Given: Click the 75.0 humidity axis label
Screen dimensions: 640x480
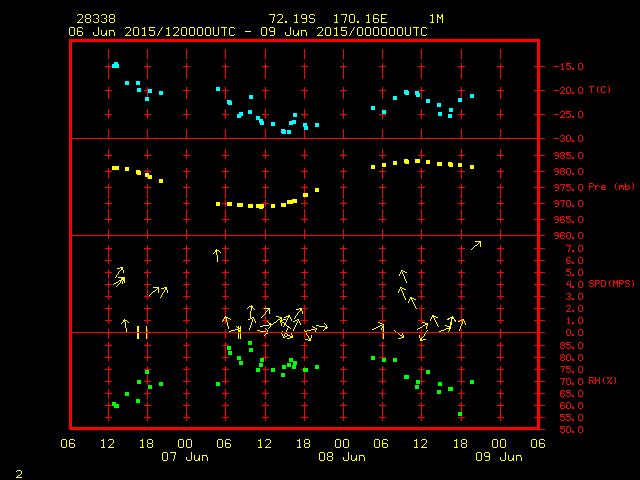Looking at the screenshot, I should click(571, 370).
